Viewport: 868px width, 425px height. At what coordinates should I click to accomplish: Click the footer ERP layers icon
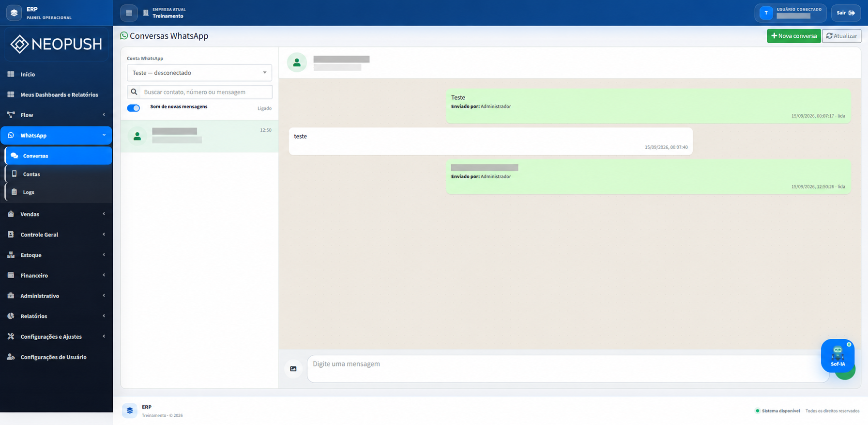click(129, 410)
